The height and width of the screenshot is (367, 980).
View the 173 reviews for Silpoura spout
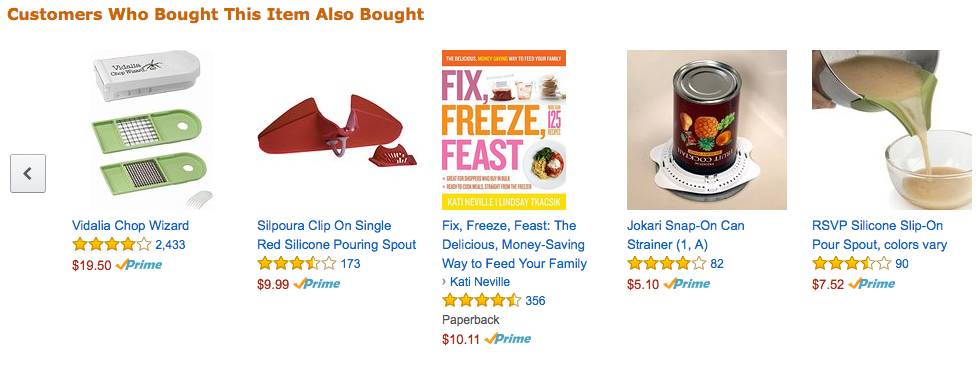351,264
